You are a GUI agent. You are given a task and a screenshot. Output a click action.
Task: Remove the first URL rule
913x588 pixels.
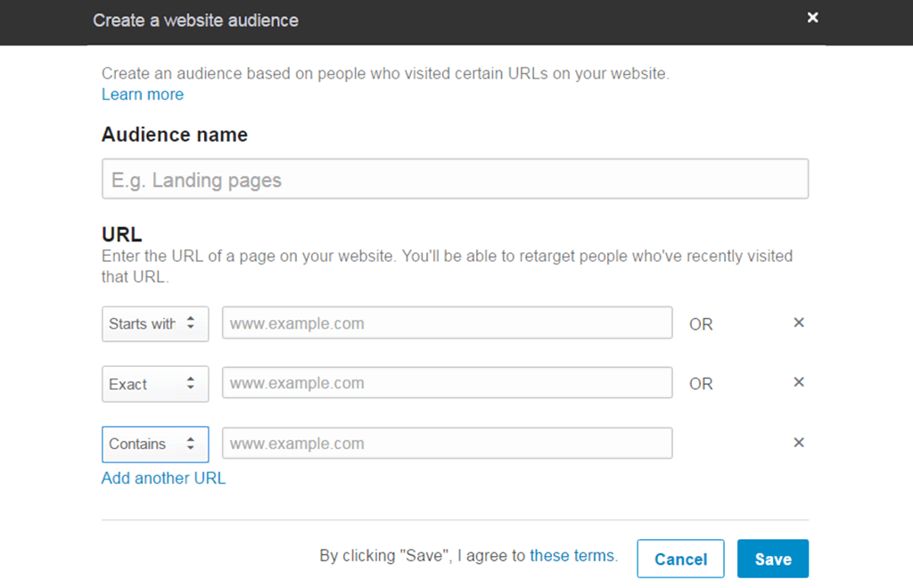pos(799,323)
